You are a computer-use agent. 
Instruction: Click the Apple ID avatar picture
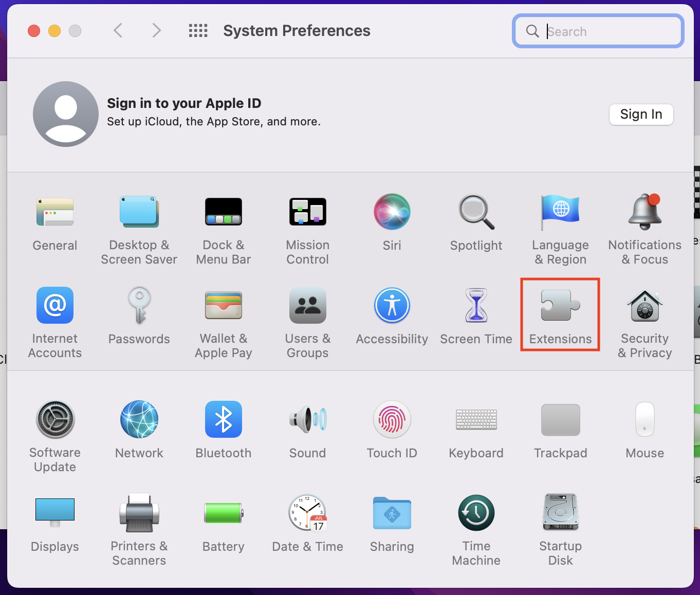click(66, 114)
